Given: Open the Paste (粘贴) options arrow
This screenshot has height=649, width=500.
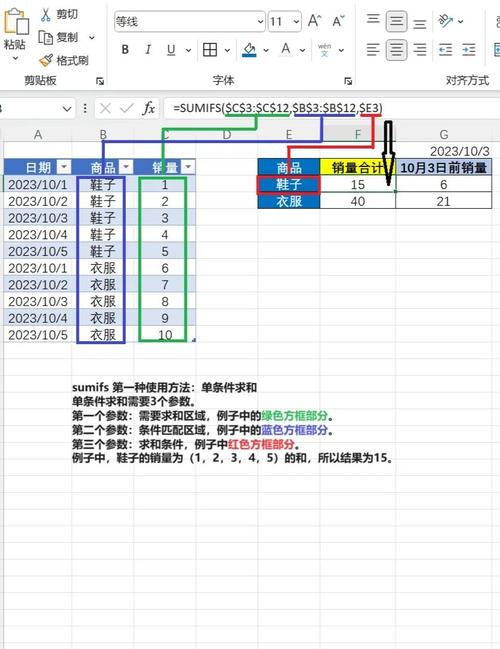Looking at the screenshot, I should tap(15, 58).
